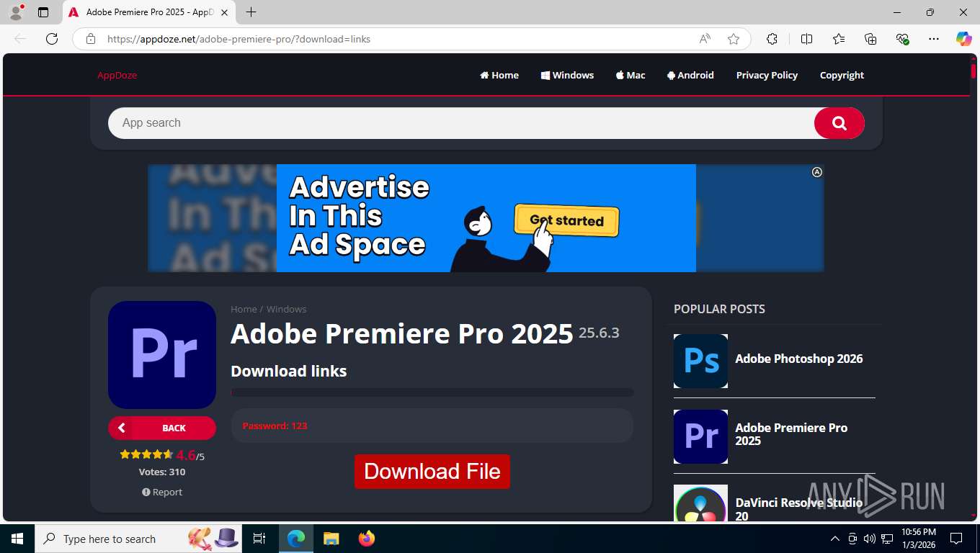Image resolution: width=980 pixels, height=553 pixels.
Task: Open DaVinci Resolve Studio 20 thumbnail
Action: point(700,503)
